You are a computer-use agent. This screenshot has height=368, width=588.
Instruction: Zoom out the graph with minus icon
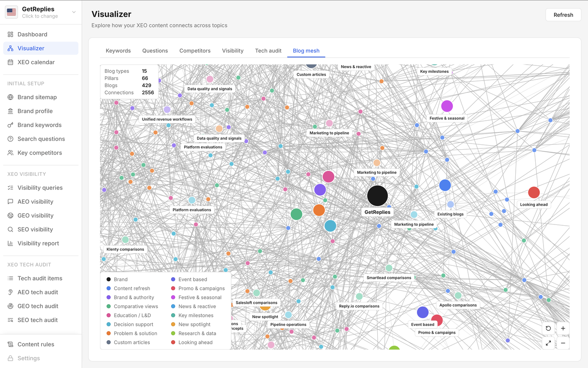pyautogui.click(x=563, y=343)
